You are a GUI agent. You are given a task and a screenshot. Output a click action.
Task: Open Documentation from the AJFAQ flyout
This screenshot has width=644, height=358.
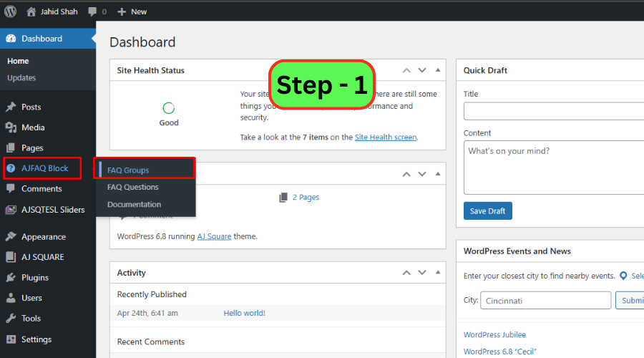click(x=134, y=204)
